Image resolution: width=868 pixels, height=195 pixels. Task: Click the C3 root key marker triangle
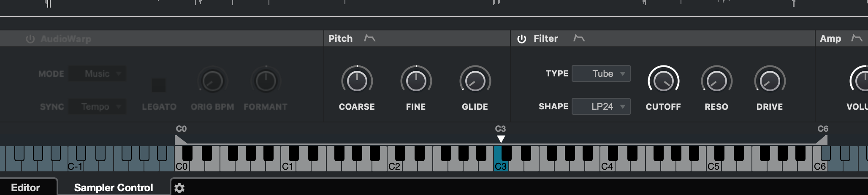click(501, 139)
